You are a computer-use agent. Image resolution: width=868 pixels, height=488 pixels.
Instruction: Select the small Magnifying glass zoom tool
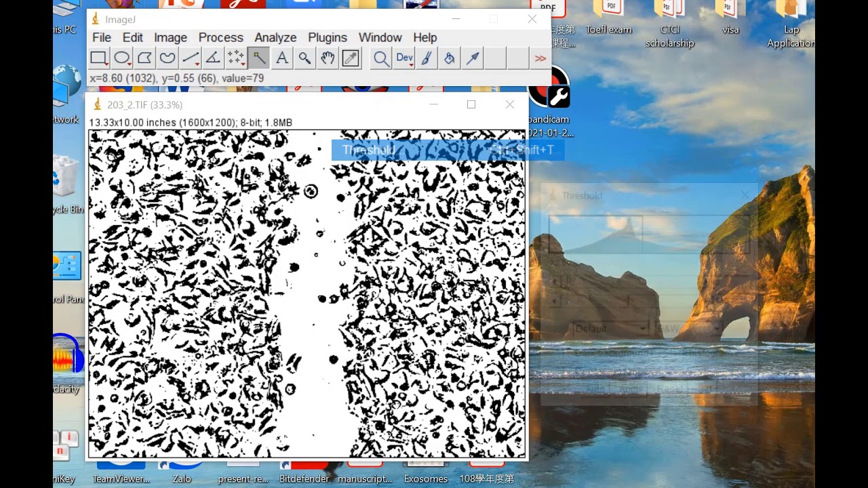pos(304,58)
